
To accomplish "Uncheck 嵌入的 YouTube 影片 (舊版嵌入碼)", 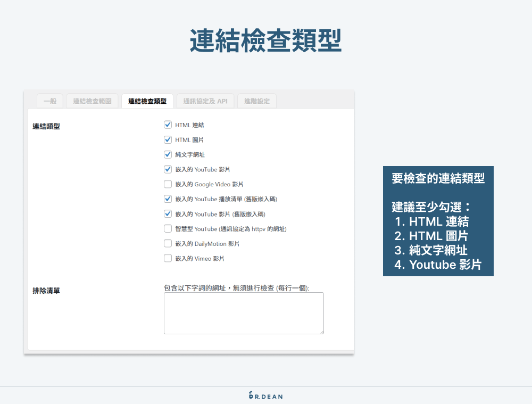I will pyautogui.click(x=168, y=215).
